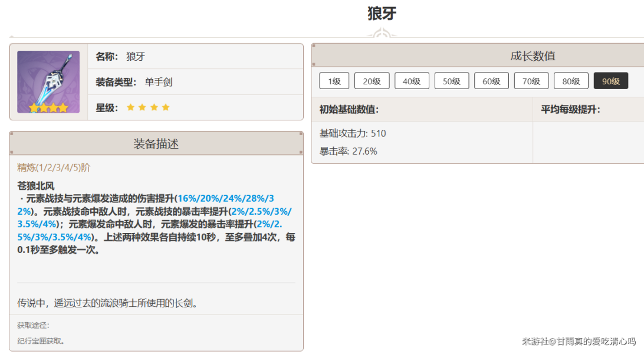Click the 狼牙 page title

tap(382, 14)
